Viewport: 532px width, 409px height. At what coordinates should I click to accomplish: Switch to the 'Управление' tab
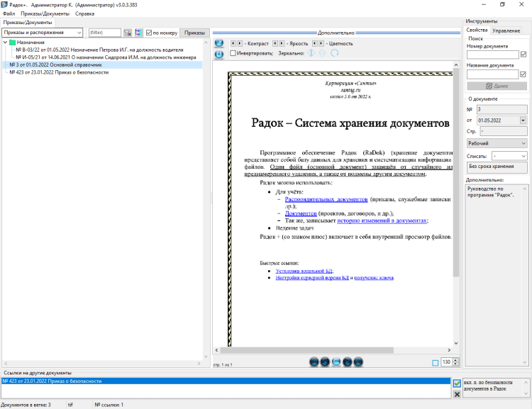(506, 30)
